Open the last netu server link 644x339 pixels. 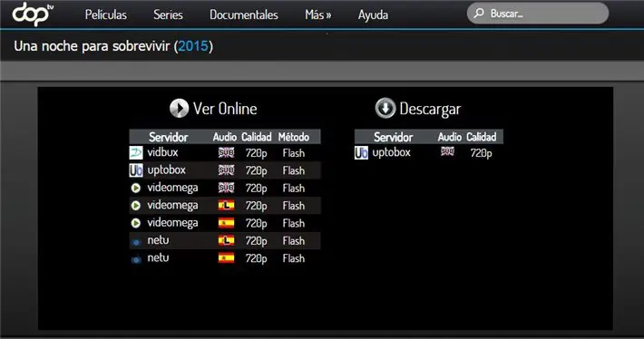[x=158, y=257]
